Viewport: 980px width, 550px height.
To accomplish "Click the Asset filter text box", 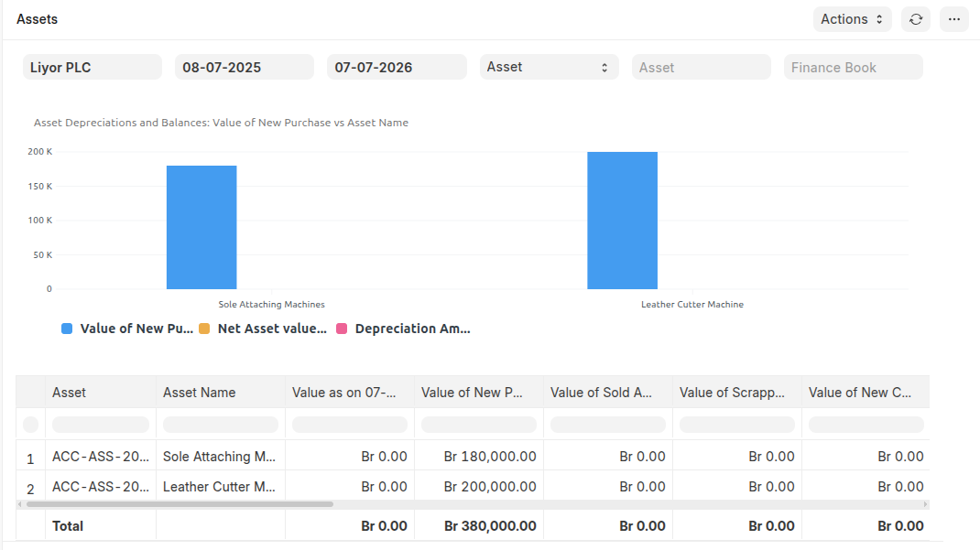I will pos(701,67).
